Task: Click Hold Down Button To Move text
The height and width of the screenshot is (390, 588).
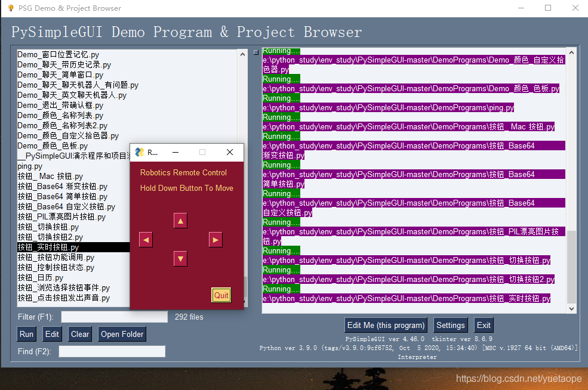Action: 186,188
